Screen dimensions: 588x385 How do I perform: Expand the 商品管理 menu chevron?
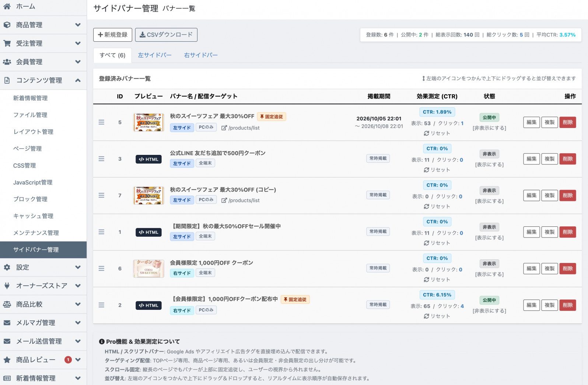click(78, 25)
